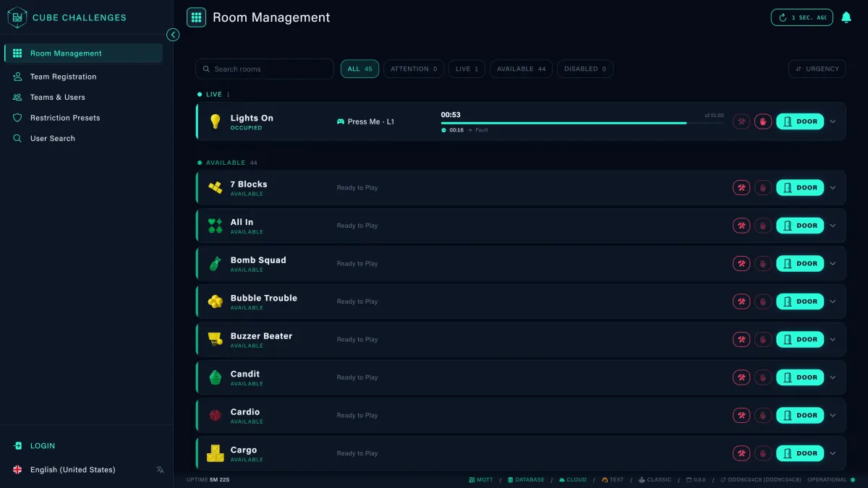Screen dimensions: 868x488
Task: Click the stop hand icon for Buzzer Beater
Action: [763, 339]
